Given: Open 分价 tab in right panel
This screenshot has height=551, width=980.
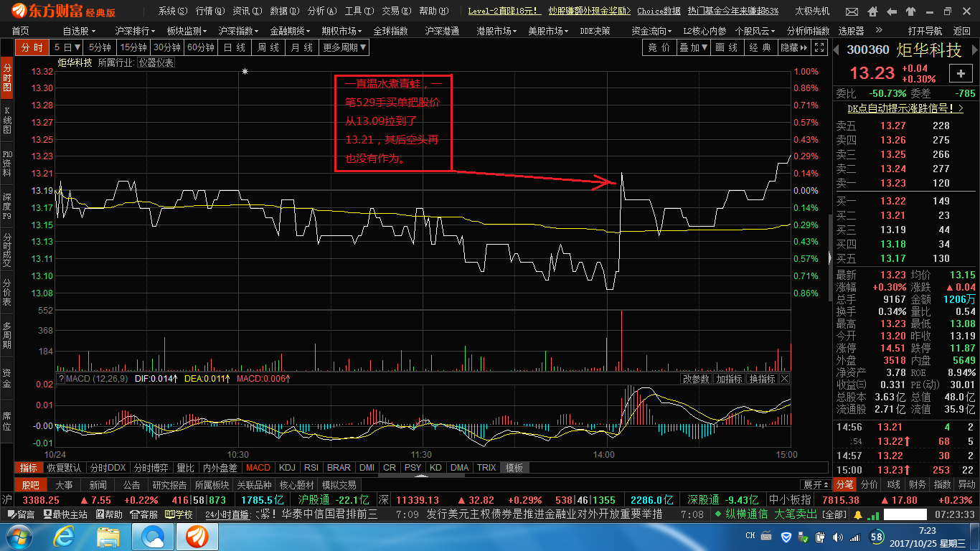Looking at the screenshot, I should tap(870, 484).
